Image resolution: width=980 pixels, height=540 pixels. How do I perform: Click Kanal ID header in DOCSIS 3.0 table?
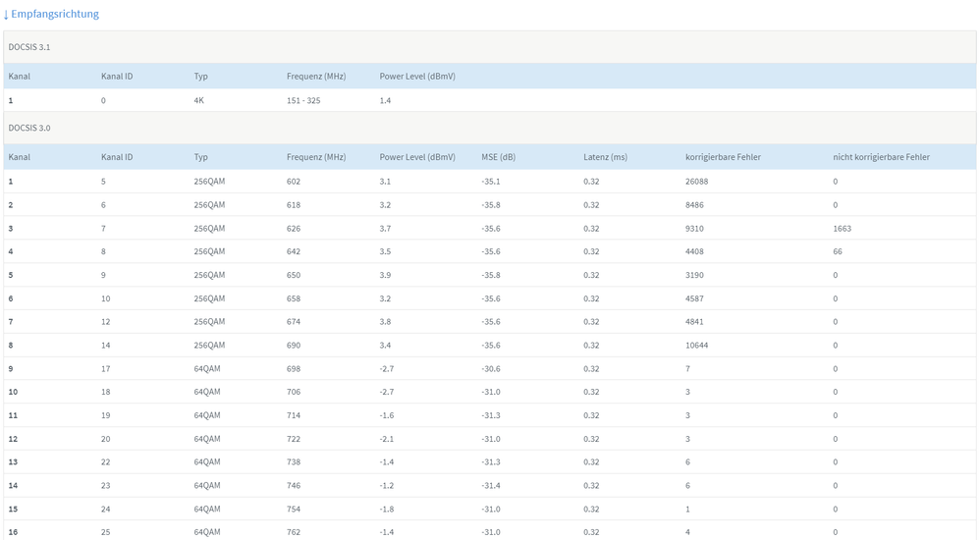117,157
